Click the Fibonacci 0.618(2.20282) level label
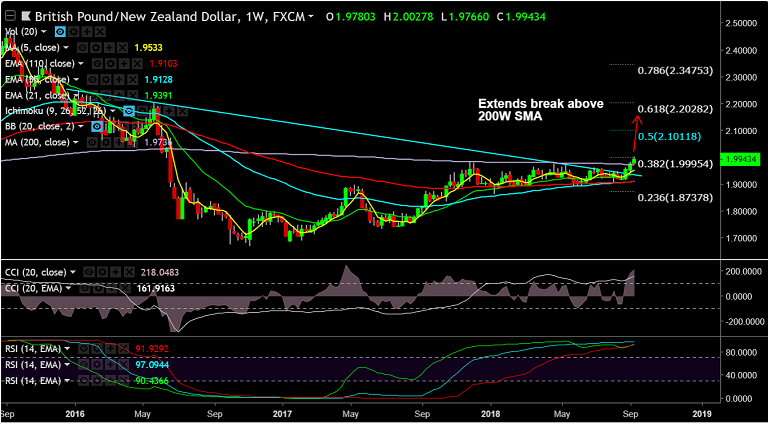The image size is (768, 424). (x=675, y=108)
